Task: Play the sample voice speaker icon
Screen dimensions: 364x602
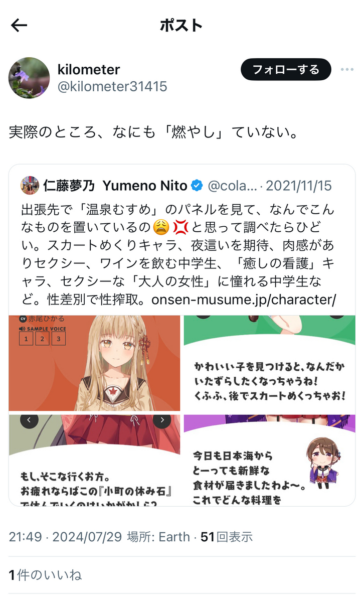Action: [x=22, y=329]
